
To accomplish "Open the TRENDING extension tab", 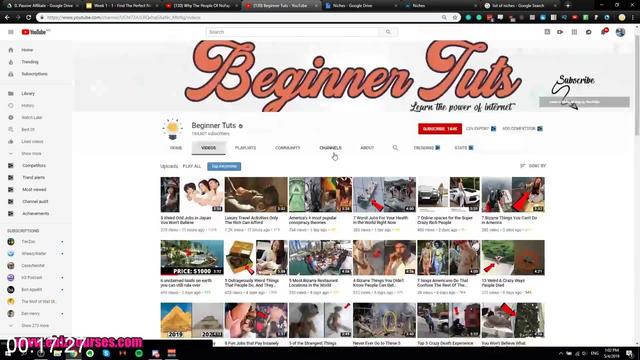I will pos(427,148).
